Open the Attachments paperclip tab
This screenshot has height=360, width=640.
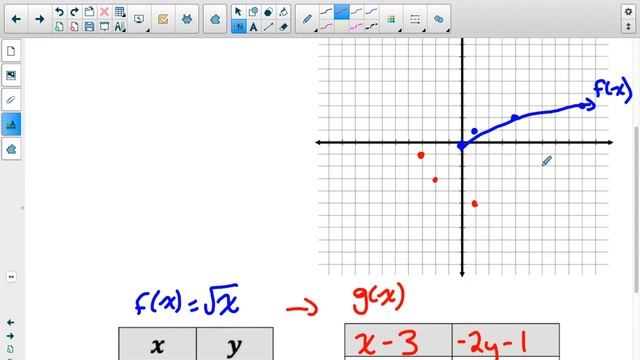coord(11,100)
